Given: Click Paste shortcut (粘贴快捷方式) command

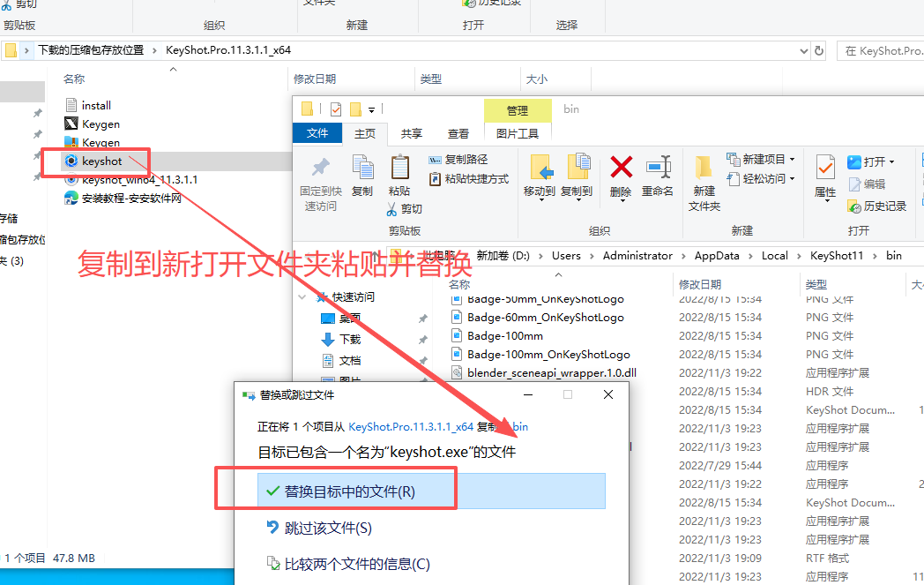Looking at the screenshot, I should point(469,179).
